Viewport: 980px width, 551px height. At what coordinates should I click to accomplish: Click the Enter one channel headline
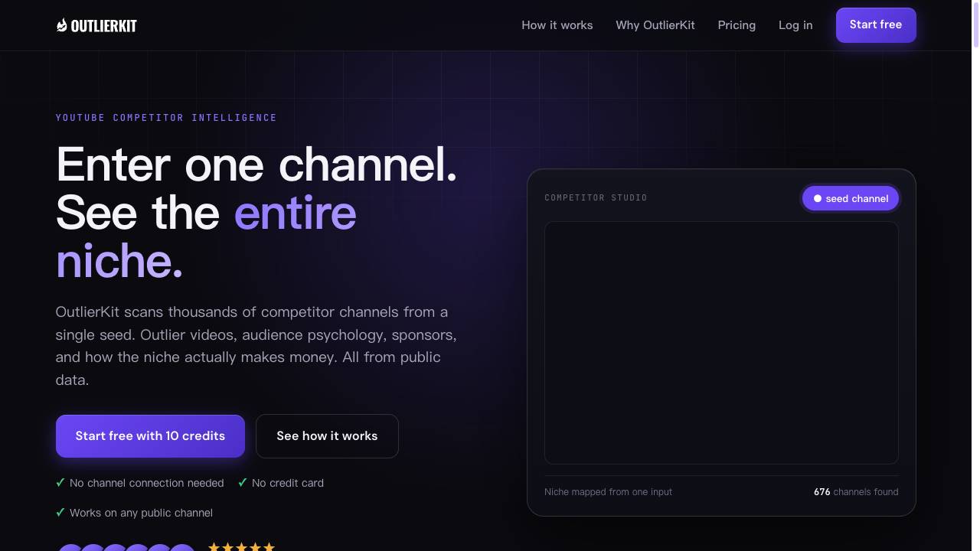point(256,213)
